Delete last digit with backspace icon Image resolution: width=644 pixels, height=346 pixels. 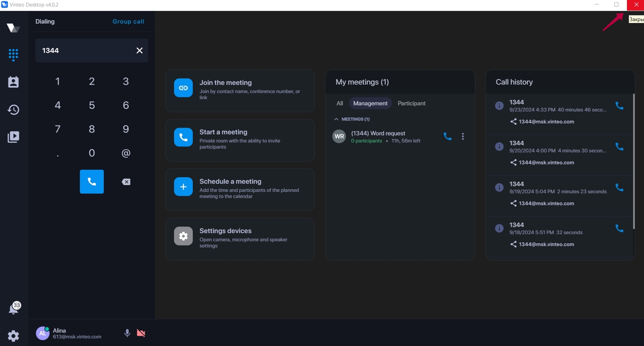[126, 182]
